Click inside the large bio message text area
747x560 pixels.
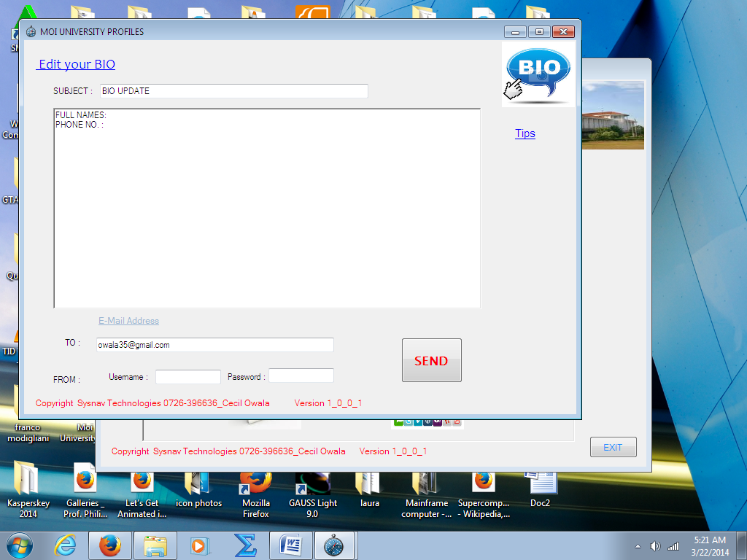tap(267, 209)
